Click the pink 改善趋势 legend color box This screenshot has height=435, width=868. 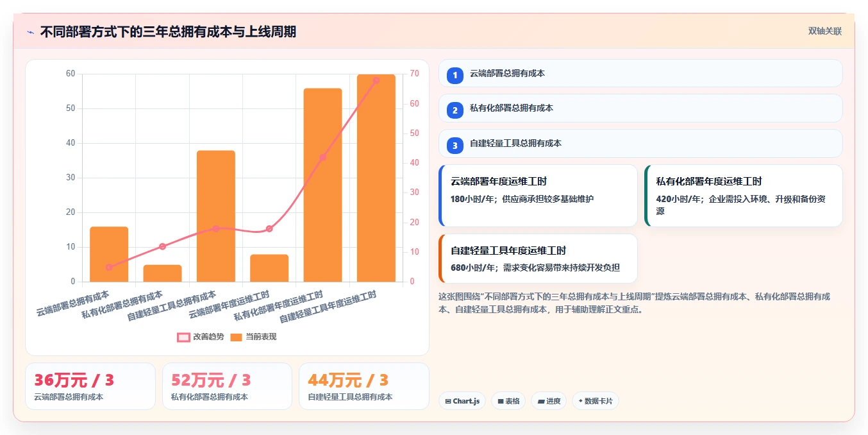tap(183, 337)
